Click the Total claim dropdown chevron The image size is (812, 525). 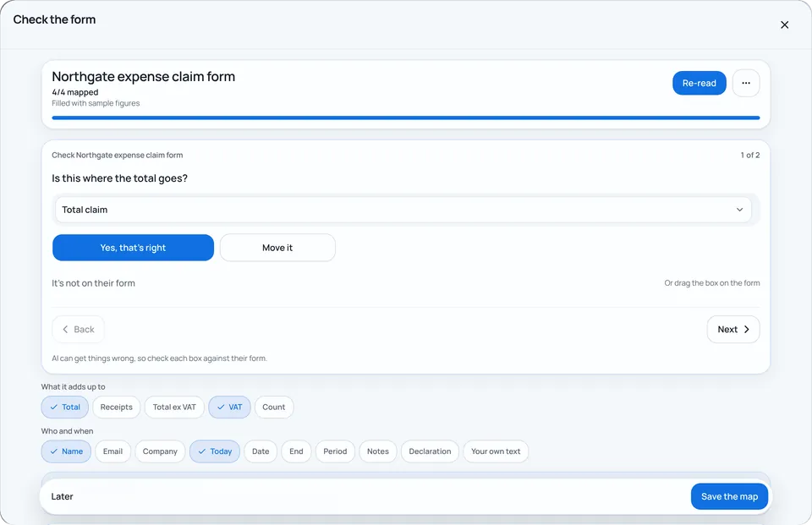click(739, 210)
